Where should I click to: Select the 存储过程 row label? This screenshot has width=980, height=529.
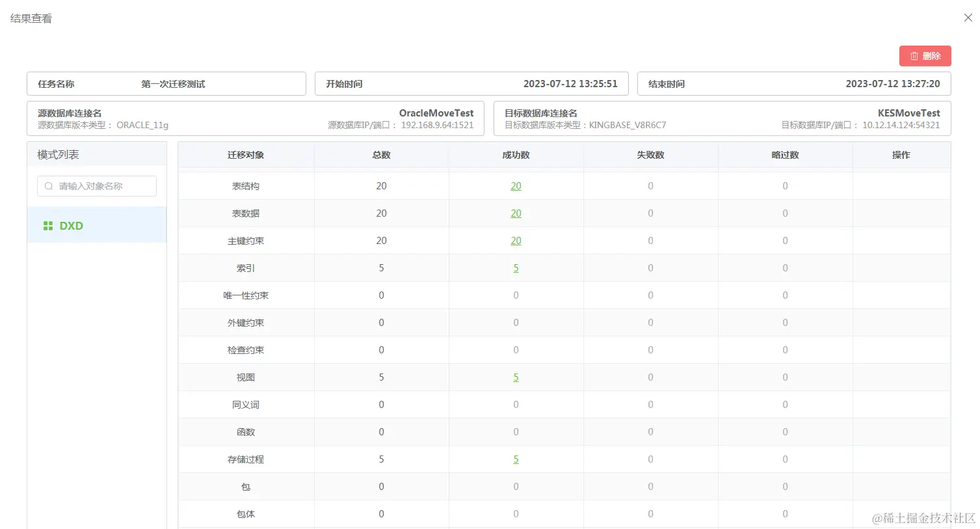246,459
